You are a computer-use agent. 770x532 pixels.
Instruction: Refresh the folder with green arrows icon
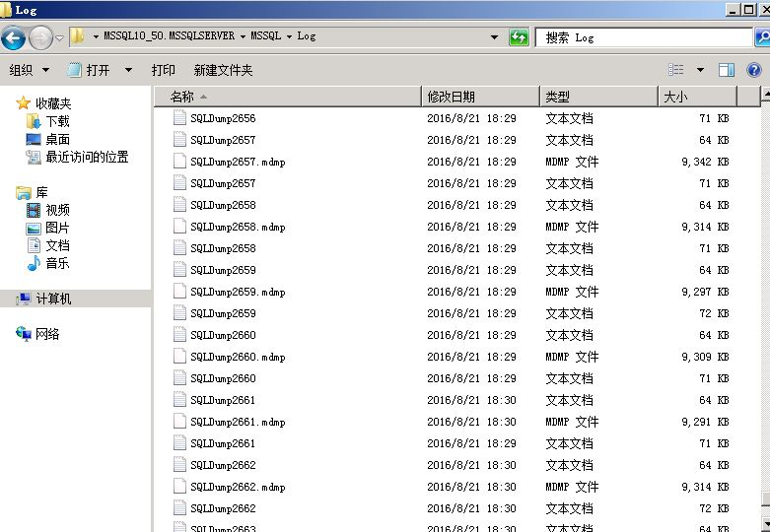(519, 37)
